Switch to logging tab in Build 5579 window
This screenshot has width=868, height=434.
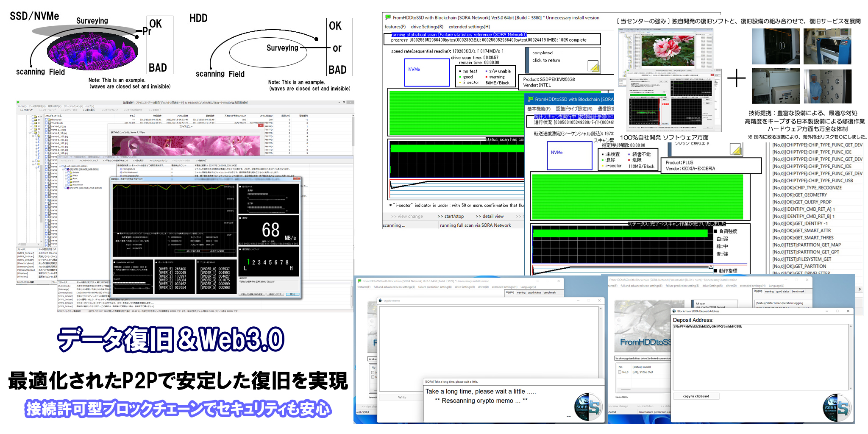pos(510,292)
